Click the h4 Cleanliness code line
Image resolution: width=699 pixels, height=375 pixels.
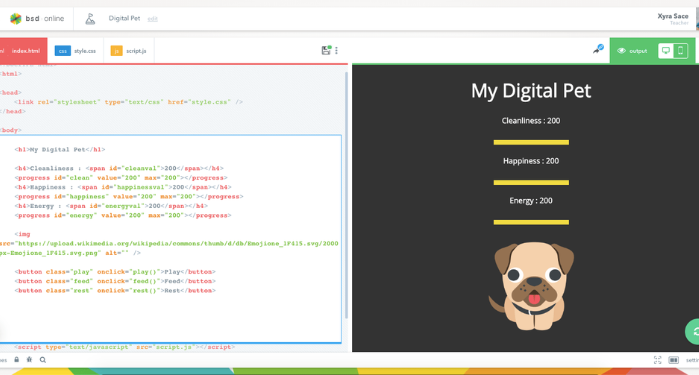pyautogui.click(x=119, y=168)
